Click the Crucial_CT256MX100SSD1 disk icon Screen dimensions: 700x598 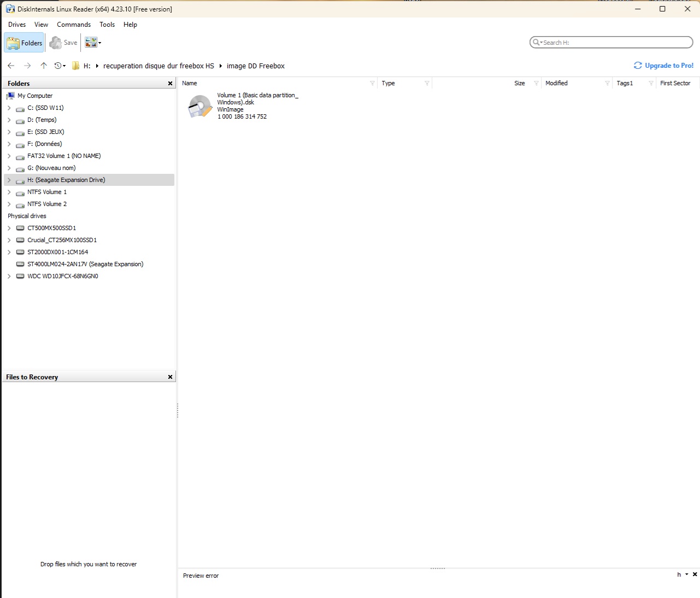tap(20, 240)
